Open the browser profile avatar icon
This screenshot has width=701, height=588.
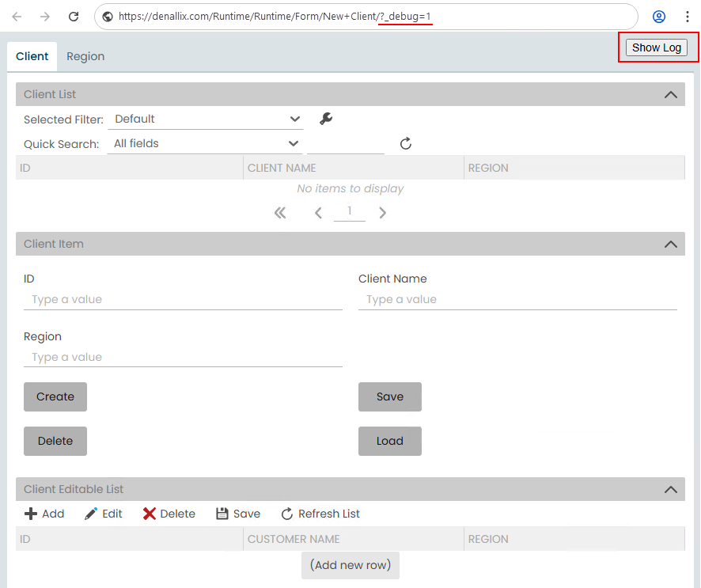coord(658,17)
